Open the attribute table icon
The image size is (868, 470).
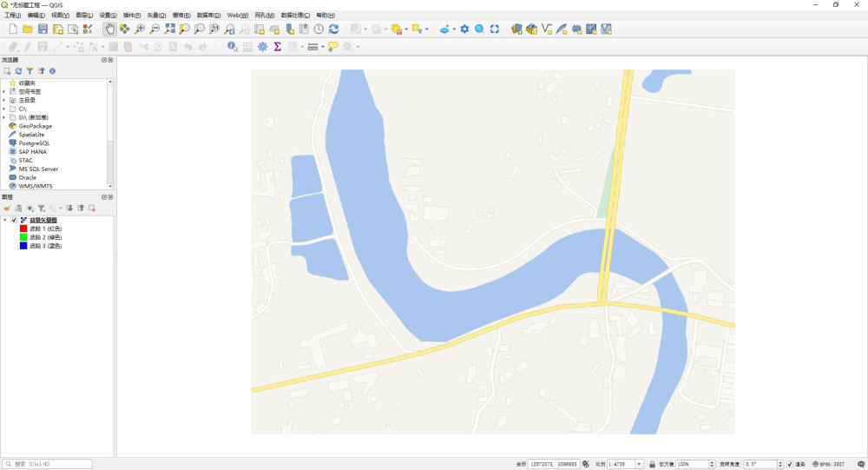(x=247, y=47)
